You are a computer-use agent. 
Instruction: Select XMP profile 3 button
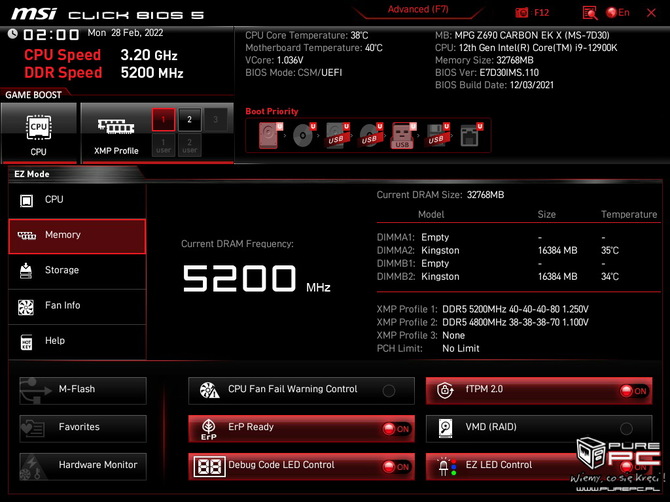pyautogui.click(x=215, y=120)
